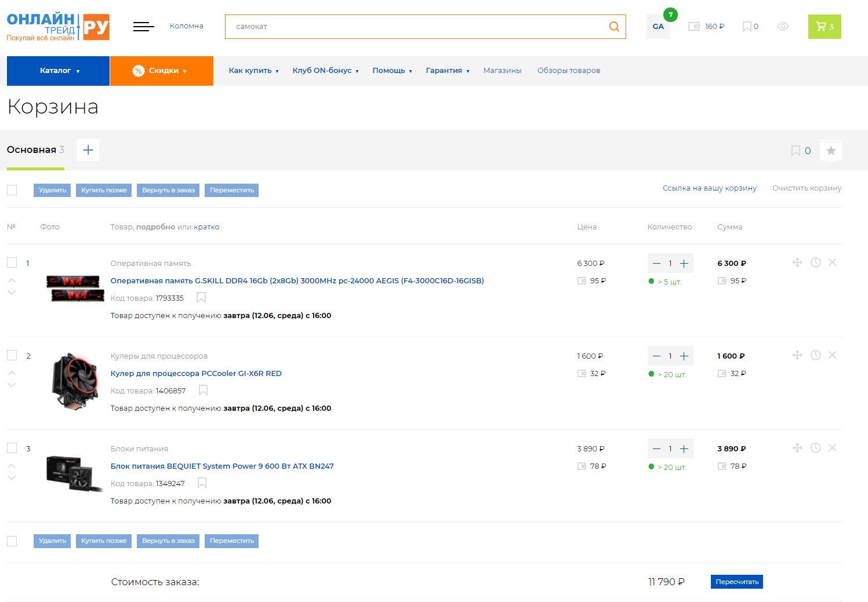Expand the Каталог dropdown
Image resolution: width=868 pixels, height=602 pixels.
click(59, 71)
